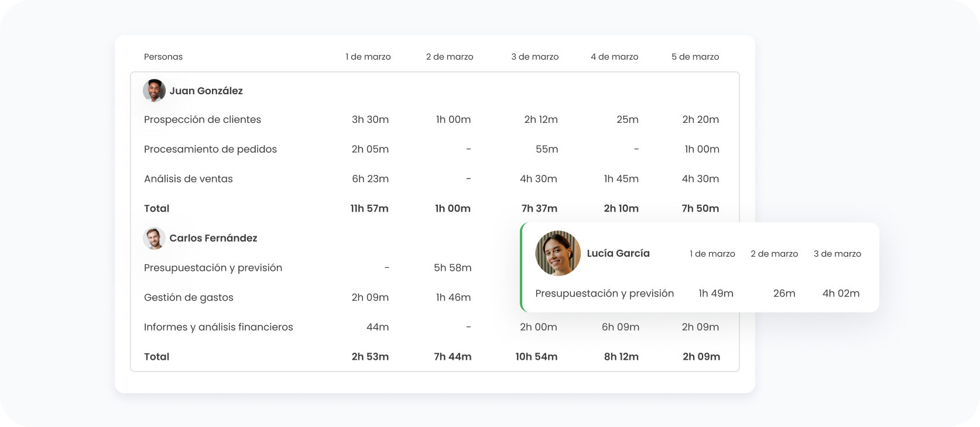Open Lucía García's profile photo

558,253
